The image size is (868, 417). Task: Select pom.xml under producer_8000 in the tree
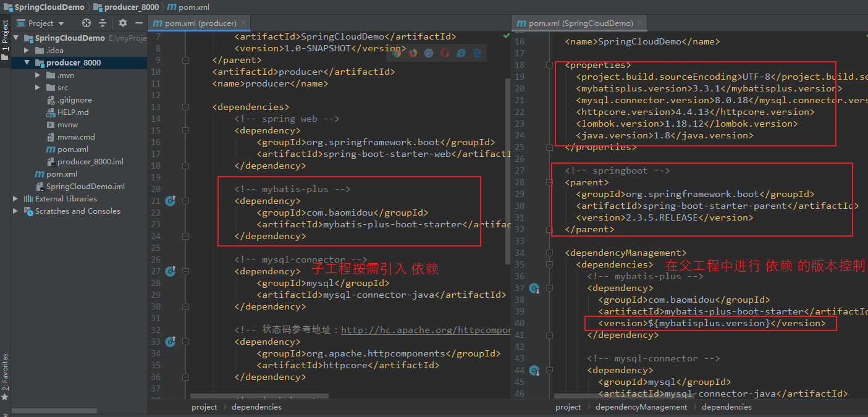(73, 150)
